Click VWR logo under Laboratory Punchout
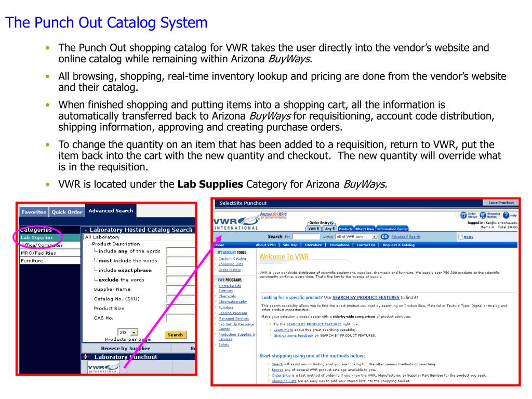 tap(104, 368)
